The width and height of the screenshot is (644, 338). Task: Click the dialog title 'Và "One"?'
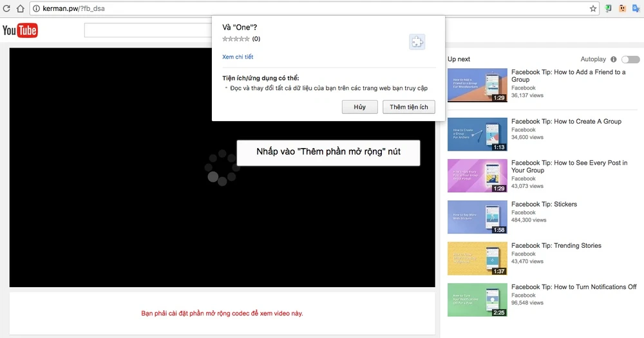coord(240,28)
